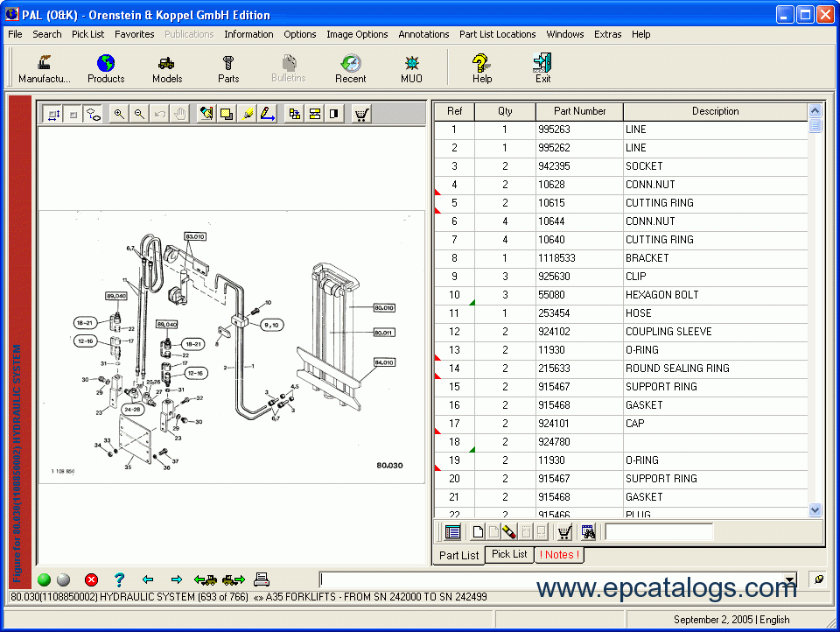Open the Recent items button
The height and width of the screenshot is (632, 840).
[x=350, y=68]
